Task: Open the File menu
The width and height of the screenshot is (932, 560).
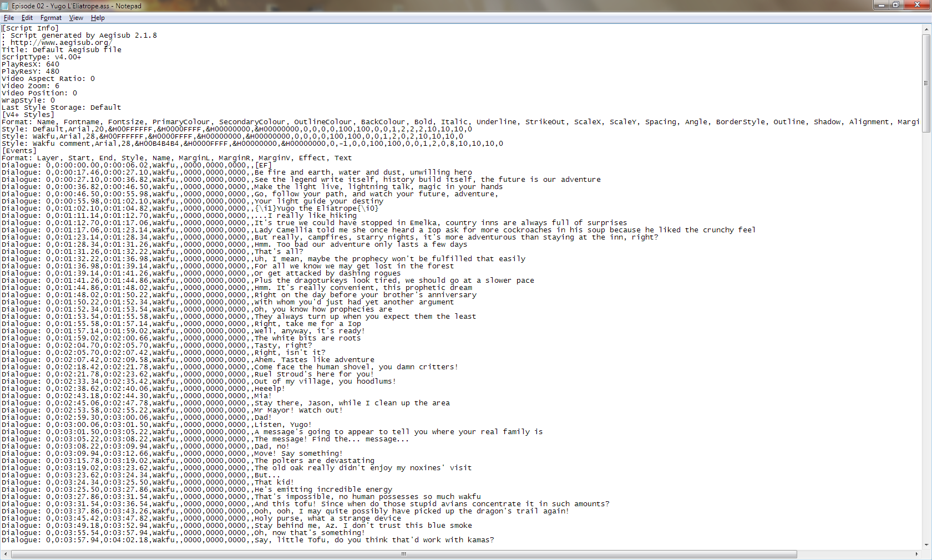Action: tap(9, 18)
